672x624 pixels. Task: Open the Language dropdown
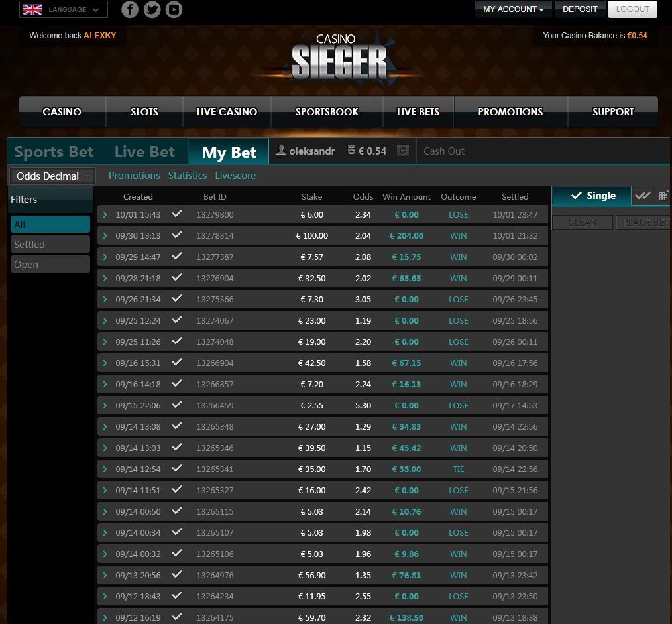64,9
